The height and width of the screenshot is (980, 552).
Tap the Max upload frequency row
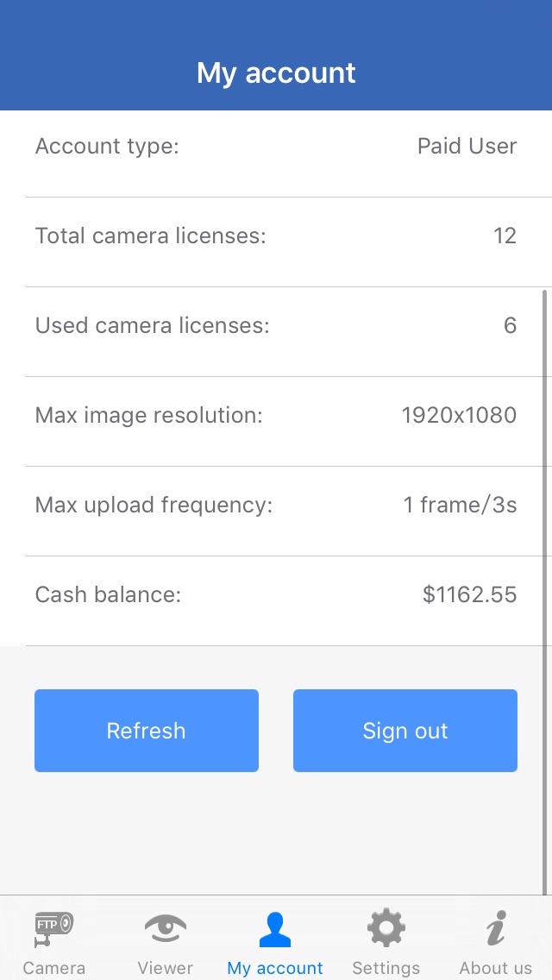click(x=276, y=506)
